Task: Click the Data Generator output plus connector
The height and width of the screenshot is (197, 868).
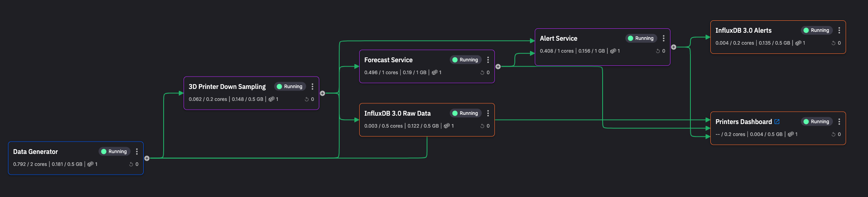Action: point(147,158)
